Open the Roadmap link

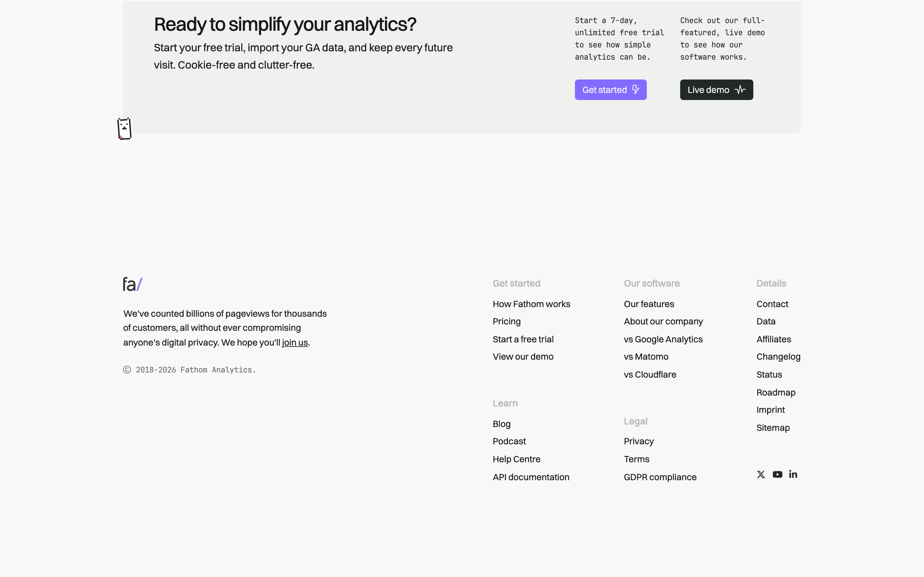pyautogui.click(x=776, y=392)
